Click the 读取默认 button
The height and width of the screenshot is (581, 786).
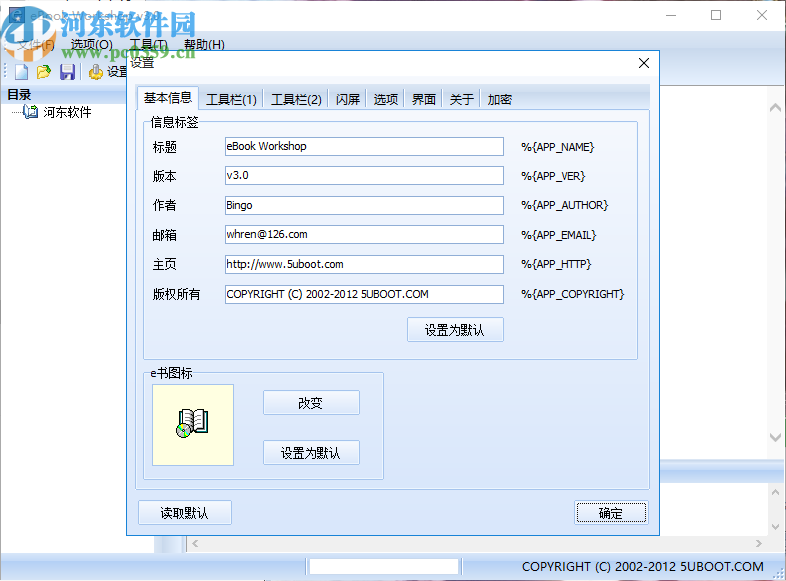pyautogui.click(x=185, y=513)
